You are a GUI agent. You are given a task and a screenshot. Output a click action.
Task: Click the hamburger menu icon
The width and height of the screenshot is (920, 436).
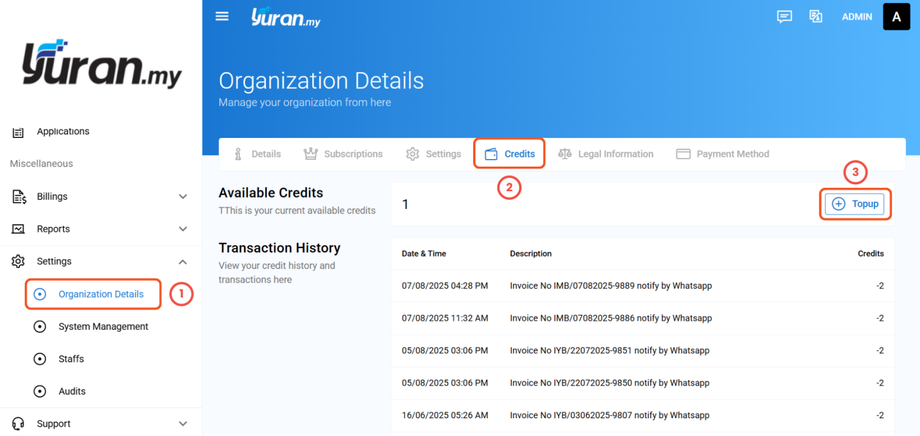point(222,16)
